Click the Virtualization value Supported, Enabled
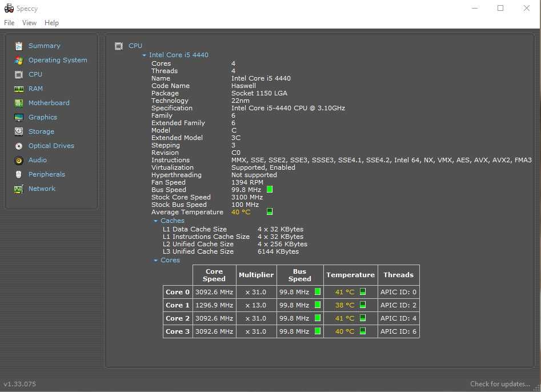 [x=263, y=167]
